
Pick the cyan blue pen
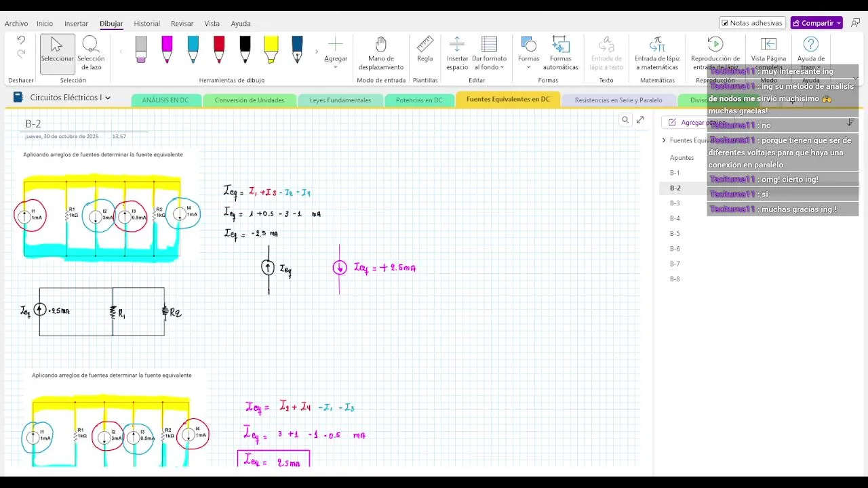click(x=193, y=49)
